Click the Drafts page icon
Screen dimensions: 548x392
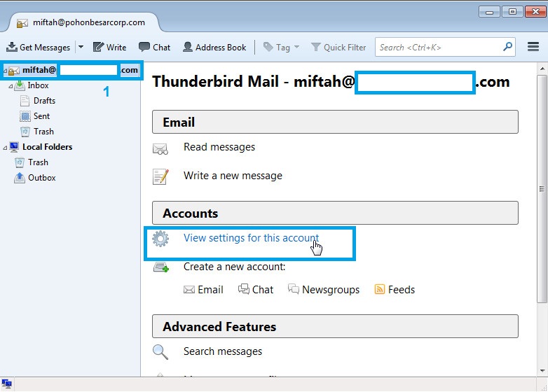pyautogui.click(x=25, y=101)
